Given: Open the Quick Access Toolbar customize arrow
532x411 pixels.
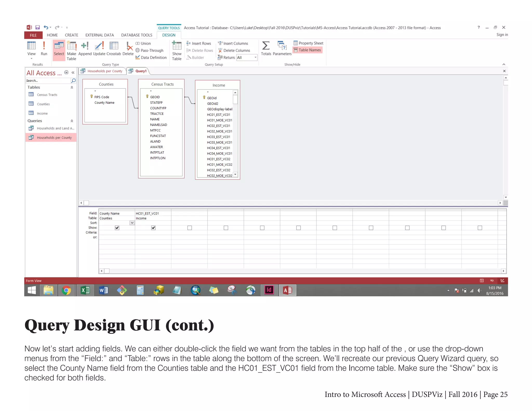Looking at the screenshot, I should coord(67,28).
